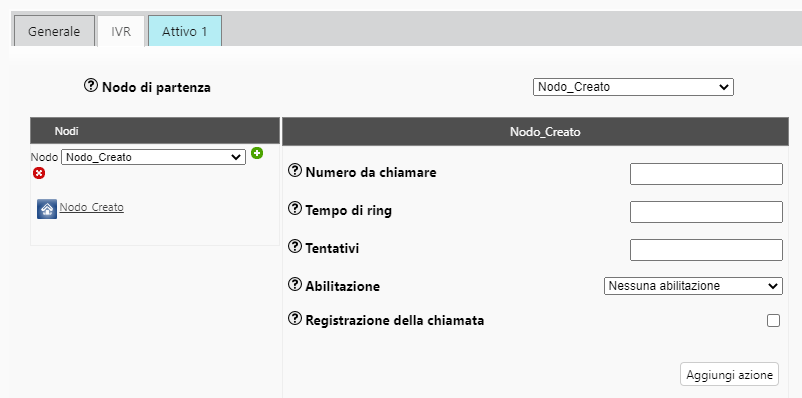The width and height of the screenshot is (802, 398).
Task: Click the Abilitazione label text
Action: (343, 286)
